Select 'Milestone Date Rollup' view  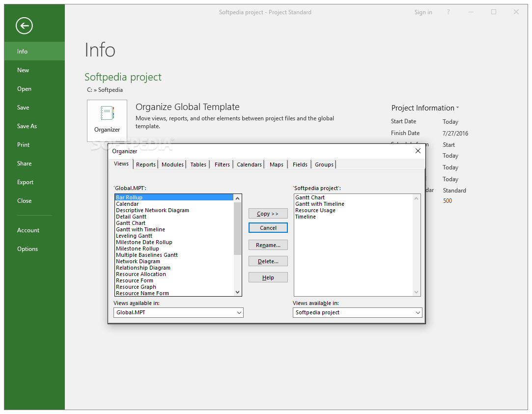click(x=174, y=242)
